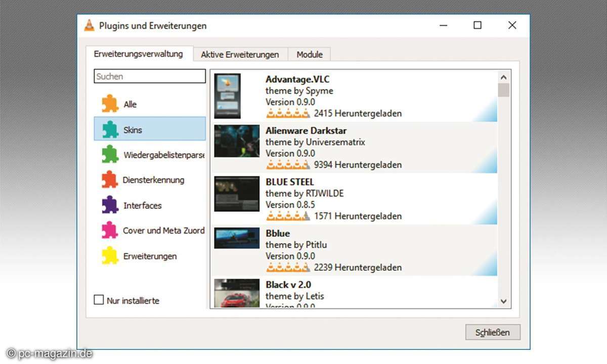Select the Cover und Meta Zuordnung label

pyautogui.click(x=164, y=231)
